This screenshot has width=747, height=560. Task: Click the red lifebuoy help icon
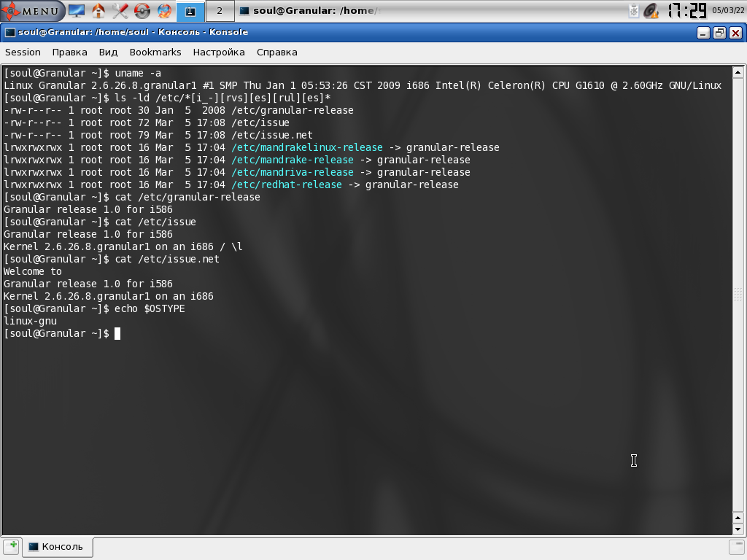click(x=142, y=10)
